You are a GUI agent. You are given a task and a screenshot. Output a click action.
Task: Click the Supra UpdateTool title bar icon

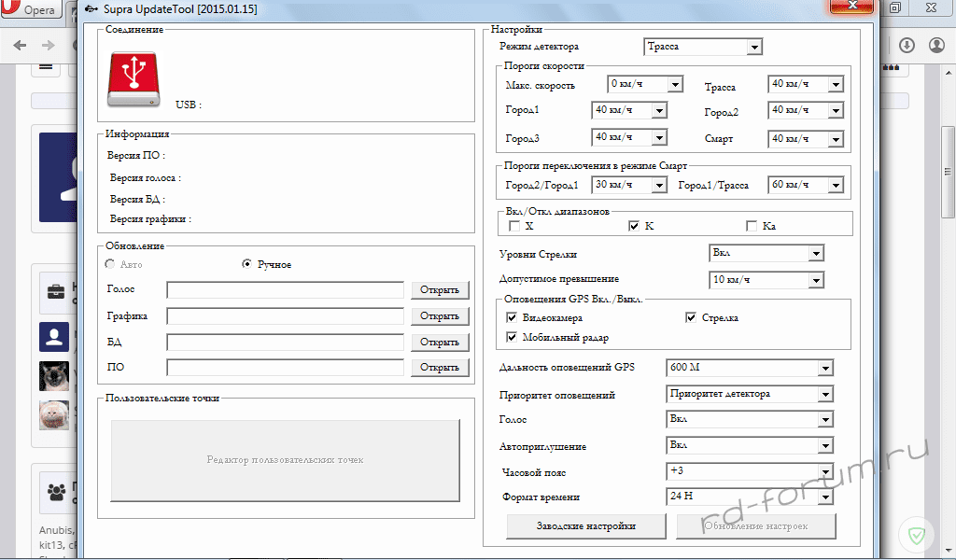91,9
